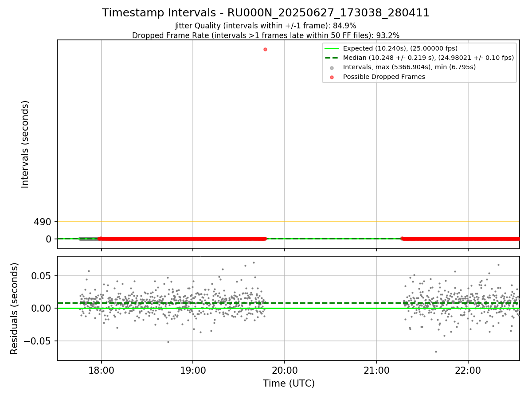Click the '18:00' x-axis tick label
This screenshot has height=399, width=532.
[102, 370]
